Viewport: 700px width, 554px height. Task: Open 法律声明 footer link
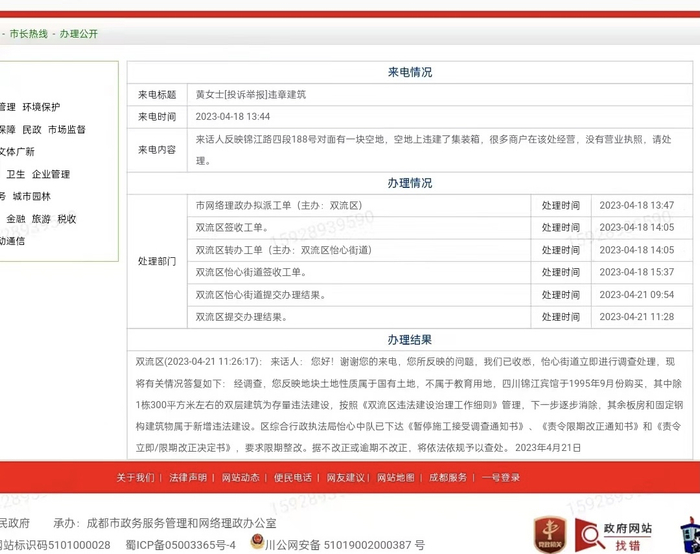[x=188, y=478]
